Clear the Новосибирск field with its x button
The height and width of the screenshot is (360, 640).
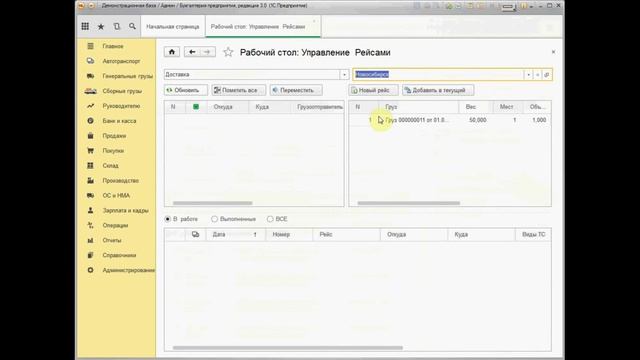pos(538,75)
